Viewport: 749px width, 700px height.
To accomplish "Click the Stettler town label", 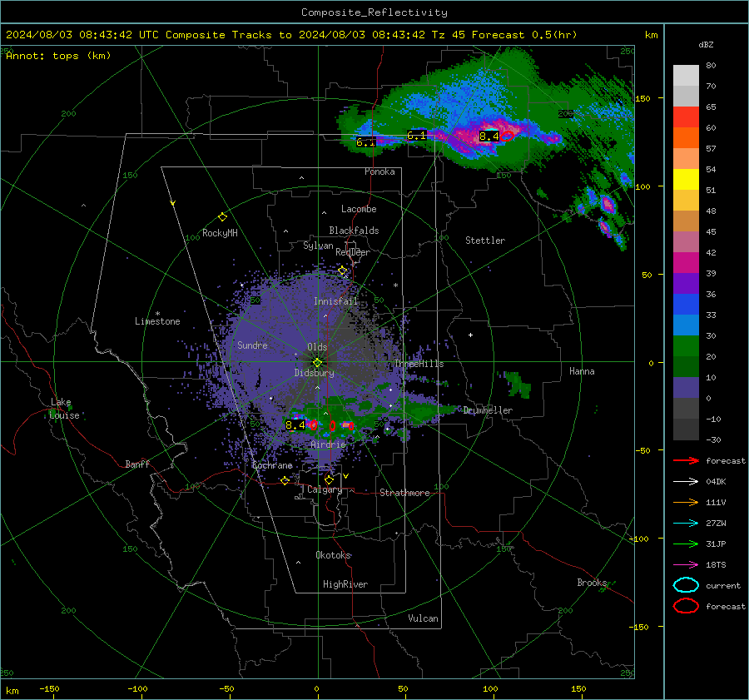I will (x=485, y=241).
